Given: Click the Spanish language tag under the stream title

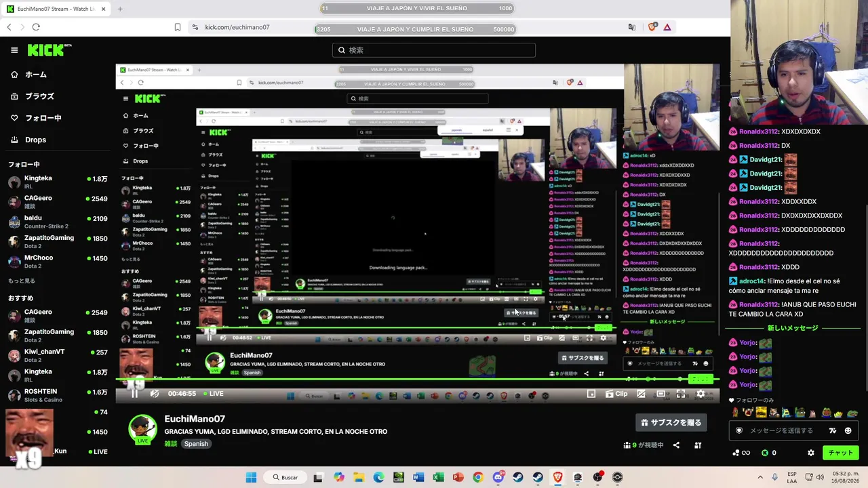Looking at the screenshot, I should [196, 444].
